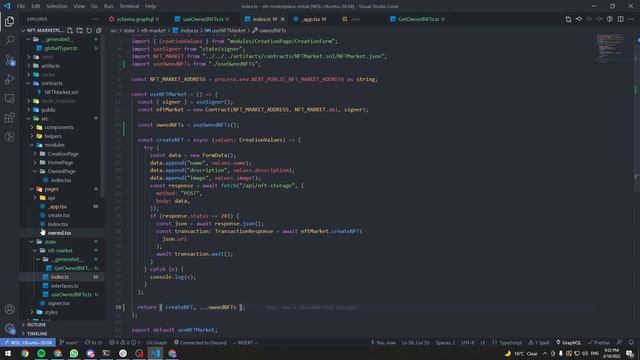Expand the CreationPage folder
The image size is (640, 360).
[x=63, y=154]
